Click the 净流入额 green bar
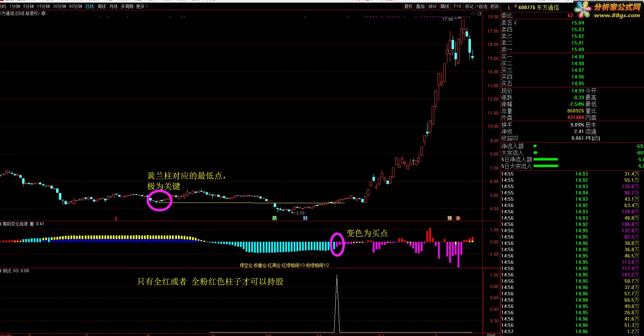This screenshot has height=336, width=644. click(535, 146)
